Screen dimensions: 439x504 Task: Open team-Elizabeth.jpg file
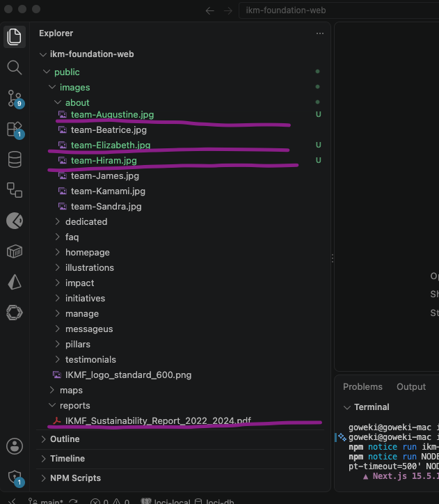(x=111, y=145)
